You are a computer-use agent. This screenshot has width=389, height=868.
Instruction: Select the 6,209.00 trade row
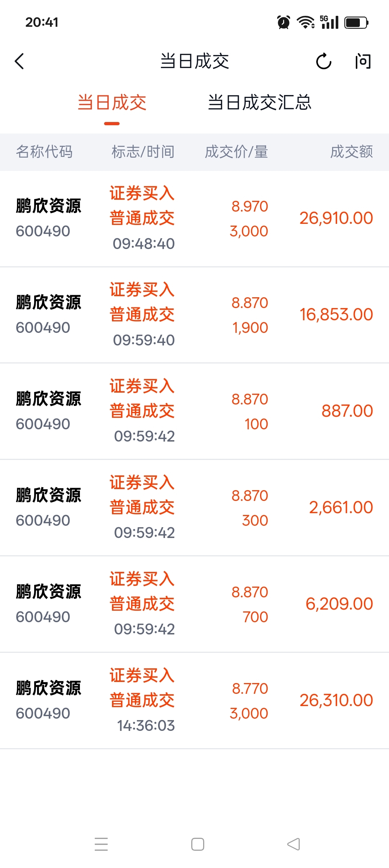(x=194, y=604)
